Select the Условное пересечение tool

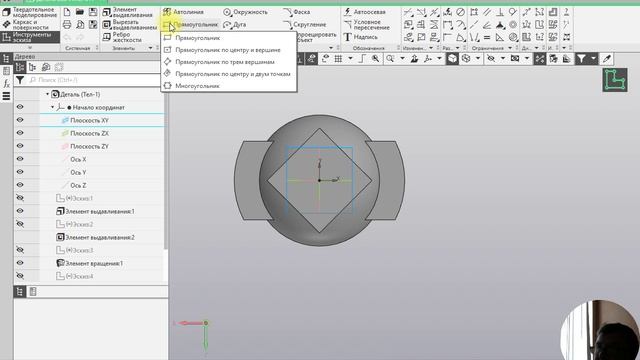(x=367, y=25)
